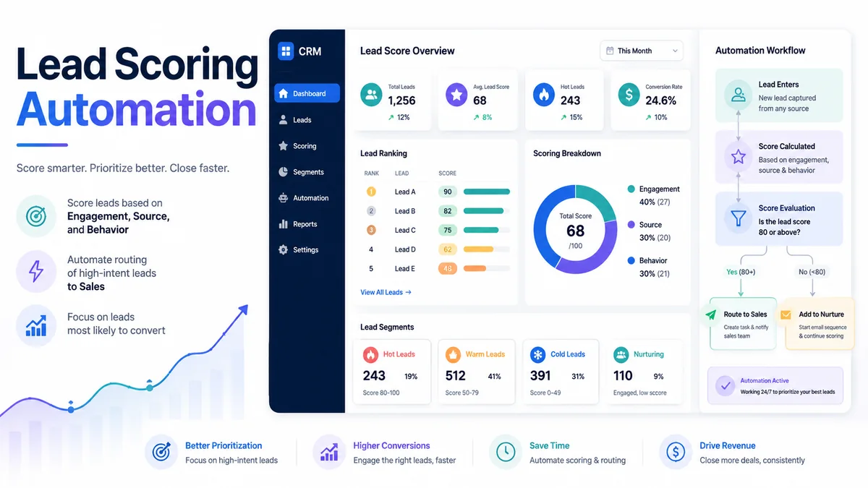Click the Yes (80+) branch label
This screenshot has height=488, width=868.
coord(740,272)
